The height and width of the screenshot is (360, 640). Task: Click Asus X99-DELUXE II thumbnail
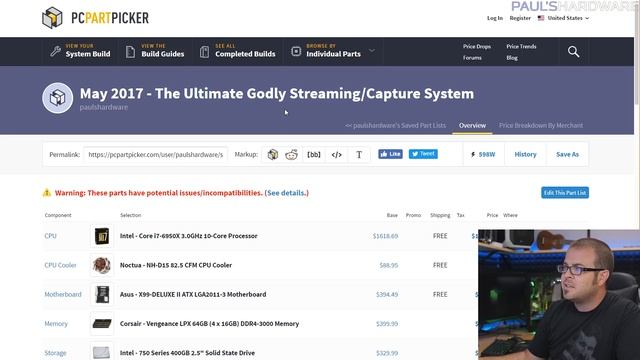102,294
